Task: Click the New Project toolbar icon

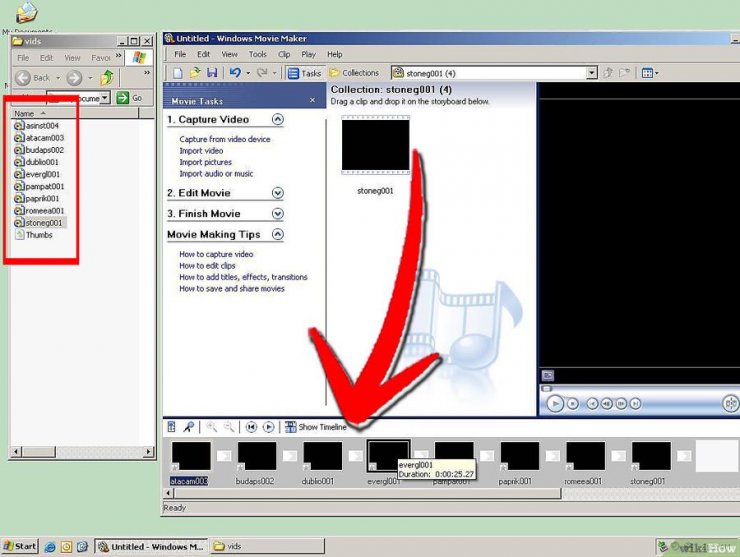Action: [x=178, y=73]
